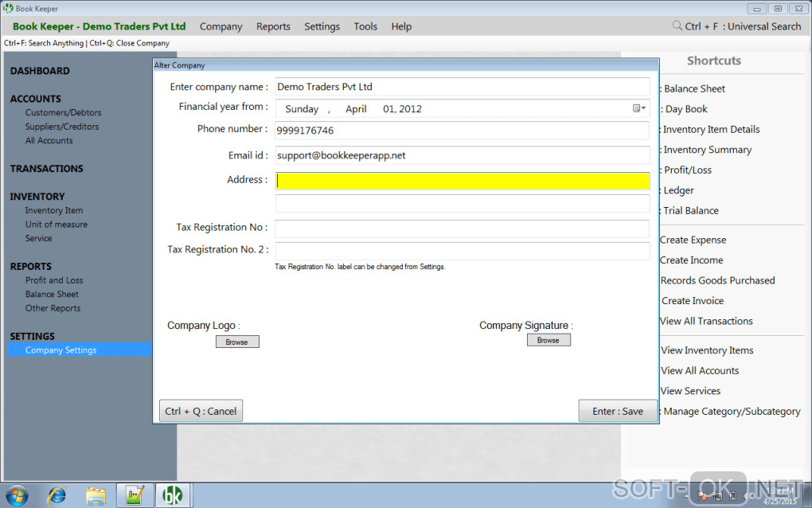Click the second Address line field

(x=462, y=204)
